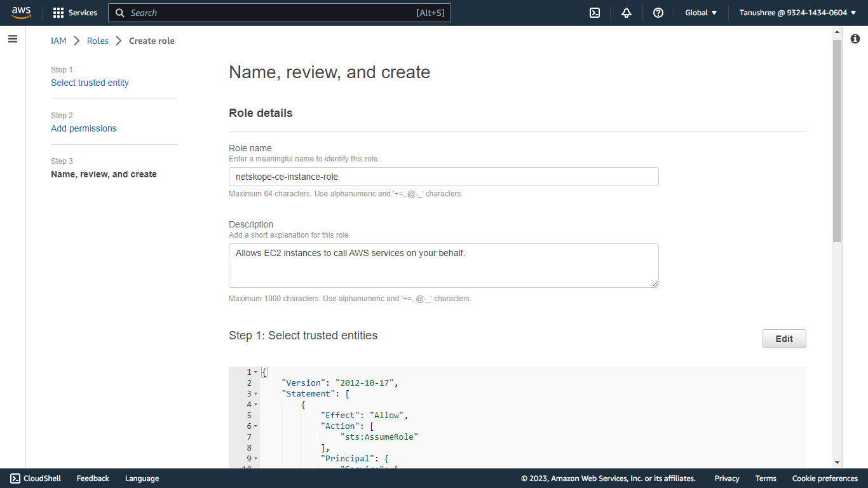Return to Select trusted entity step
The width and height of the screenshot is (868, 488).
click(x=90, y=83)
